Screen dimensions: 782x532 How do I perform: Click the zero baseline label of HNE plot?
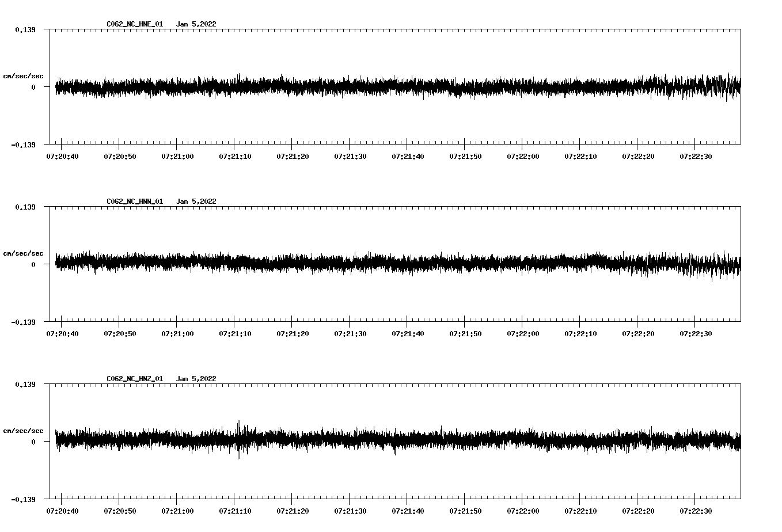coord(33,87)
